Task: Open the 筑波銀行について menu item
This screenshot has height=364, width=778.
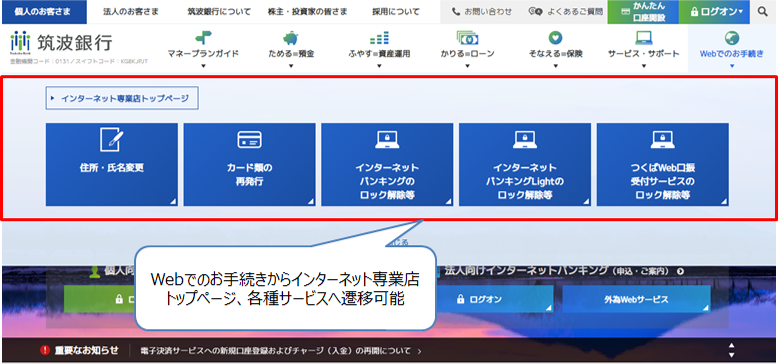Action: [219, 12]
